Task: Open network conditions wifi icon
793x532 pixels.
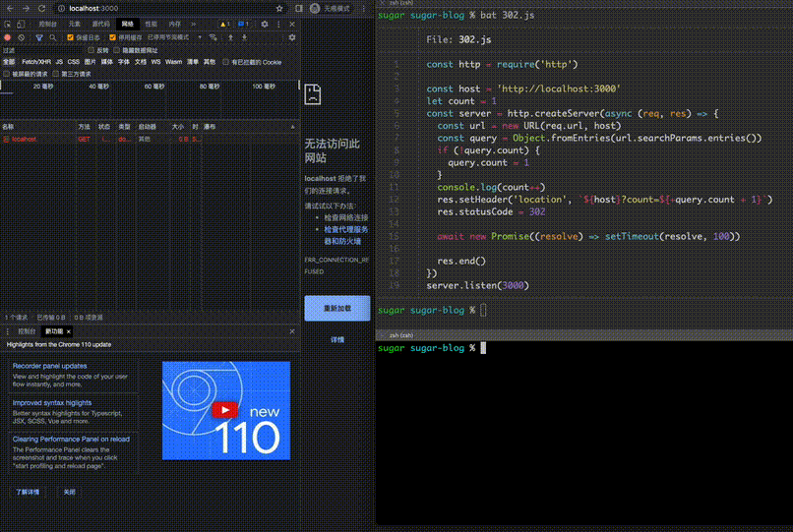Action: tap(213, 37)
